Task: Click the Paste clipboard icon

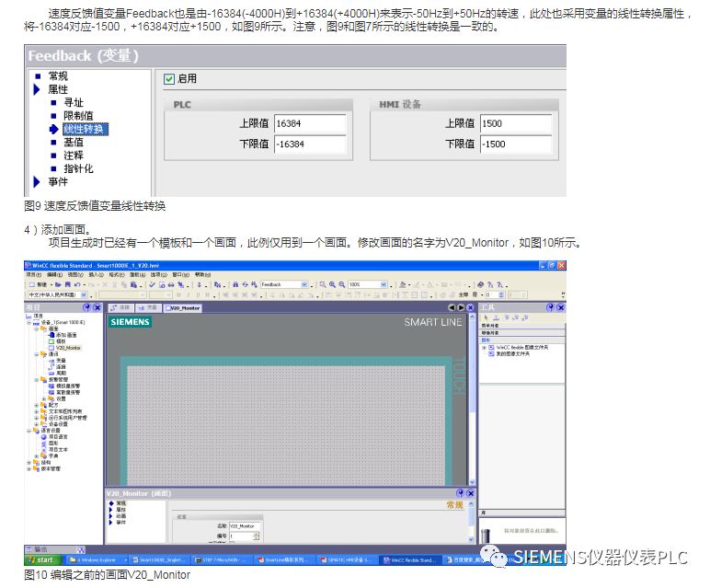Action: (133, 284)
